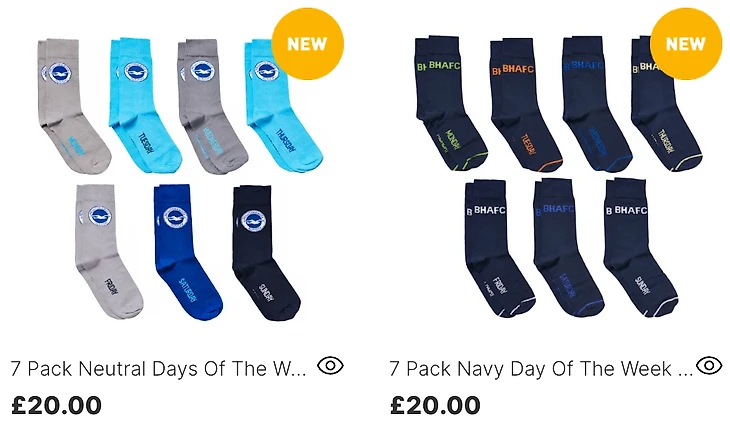
Task: Select the grey Wednesday crest sock
Action: (212, 107)
